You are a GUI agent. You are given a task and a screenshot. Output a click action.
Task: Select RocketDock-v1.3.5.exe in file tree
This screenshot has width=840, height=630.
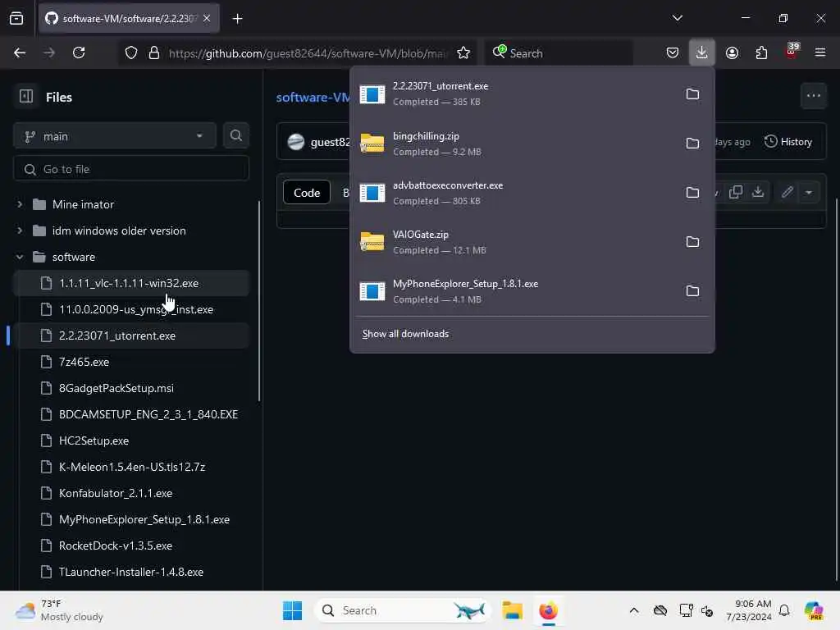(x=131, y=546)
